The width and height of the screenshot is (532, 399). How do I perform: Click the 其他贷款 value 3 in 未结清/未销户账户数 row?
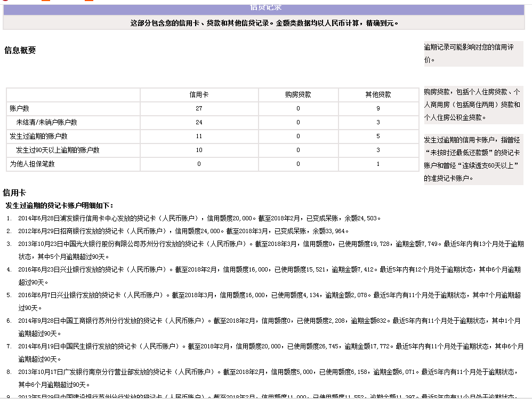378,122
